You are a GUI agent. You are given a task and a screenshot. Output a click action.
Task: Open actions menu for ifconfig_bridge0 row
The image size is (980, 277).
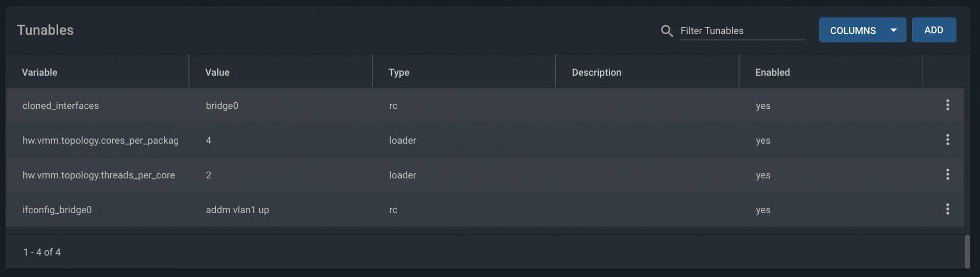tap(947, 210)
